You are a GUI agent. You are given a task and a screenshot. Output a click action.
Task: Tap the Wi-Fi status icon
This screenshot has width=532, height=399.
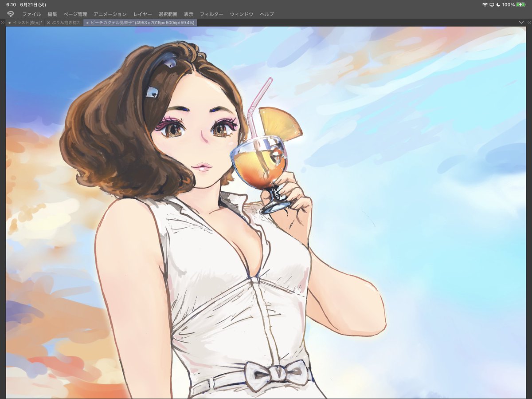485,4
